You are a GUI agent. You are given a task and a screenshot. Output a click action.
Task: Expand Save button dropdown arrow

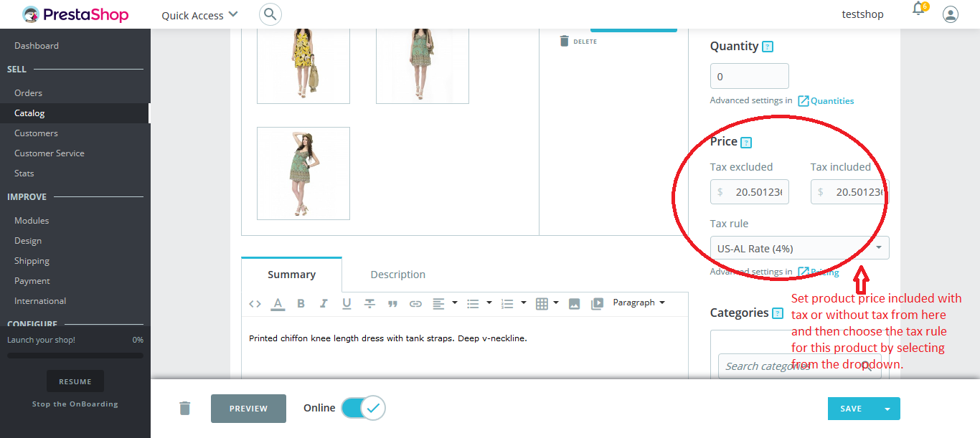click(887, 409)
